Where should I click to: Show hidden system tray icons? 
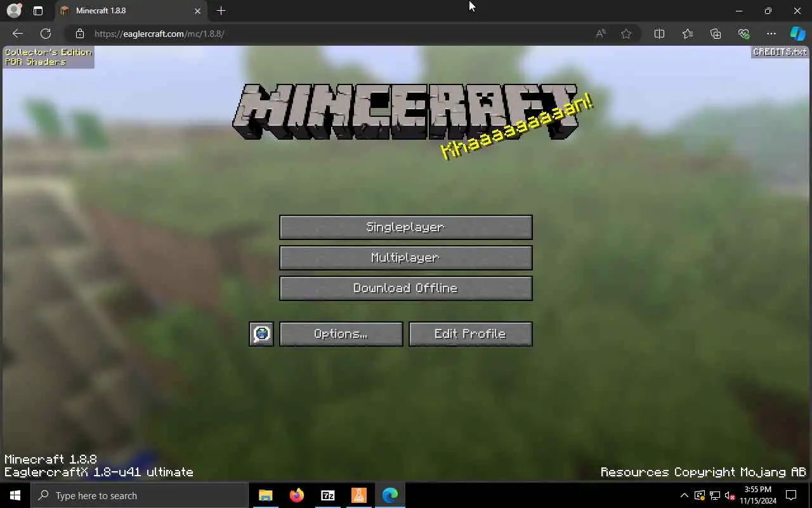pos(684,495)
